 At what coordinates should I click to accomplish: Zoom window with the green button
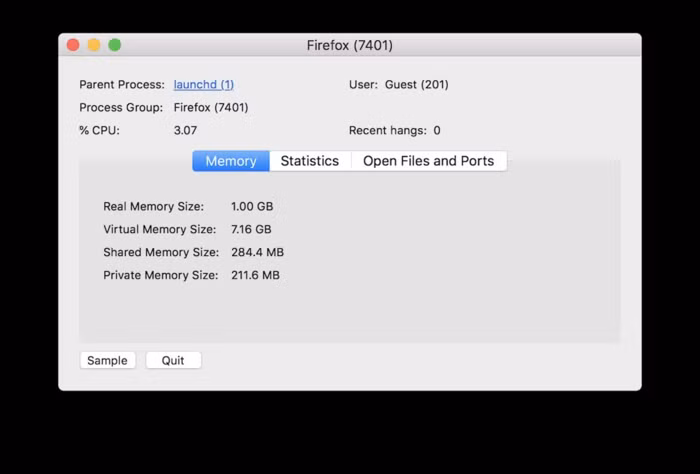click(115, 45)
